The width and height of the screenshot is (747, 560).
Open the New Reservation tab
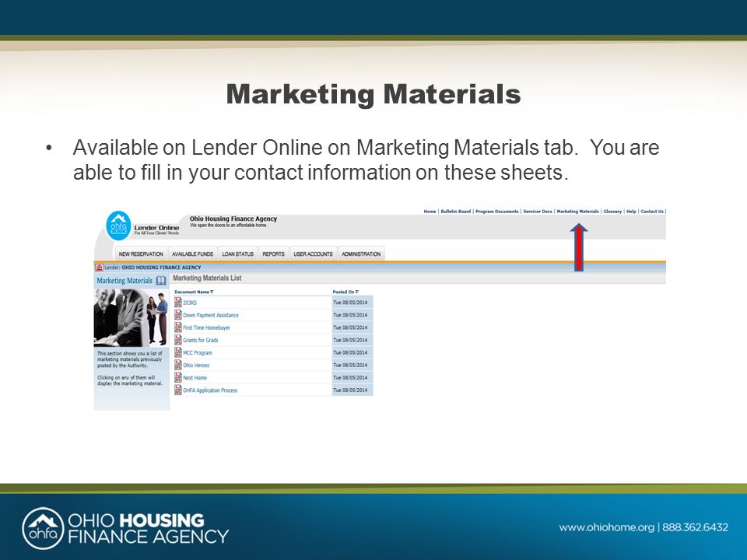(141, 254)
